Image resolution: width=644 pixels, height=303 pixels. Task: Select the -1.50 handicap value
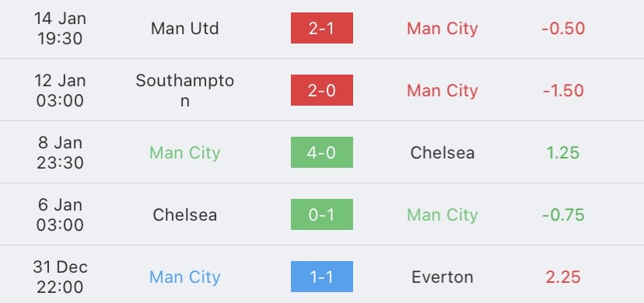pyautogui.click(x=563, y=91)
